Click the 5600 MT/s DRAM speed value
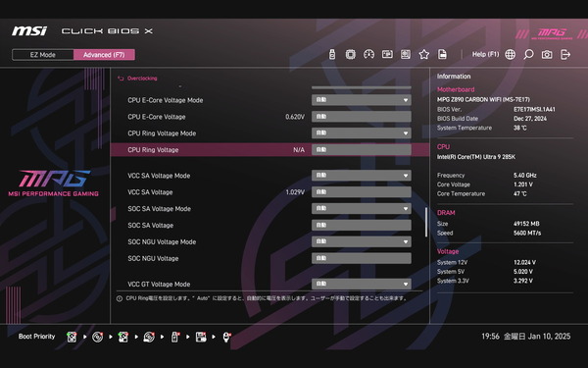Screen dimensions: 588x368 click(x=527, y=233)
